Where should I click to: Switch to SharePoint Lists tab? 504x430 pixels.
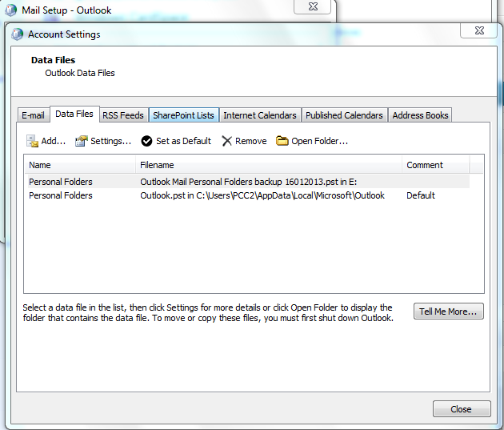click(183, 115)
